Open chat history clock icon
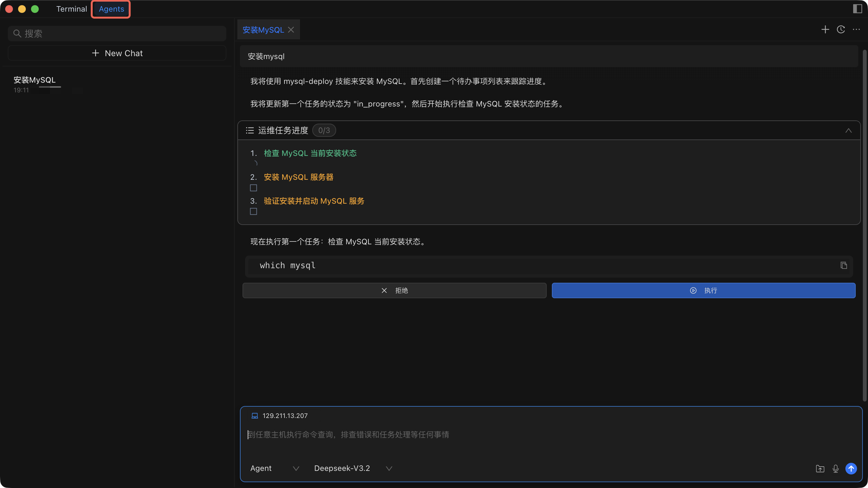868x488 pixels. tap(841, 30)
